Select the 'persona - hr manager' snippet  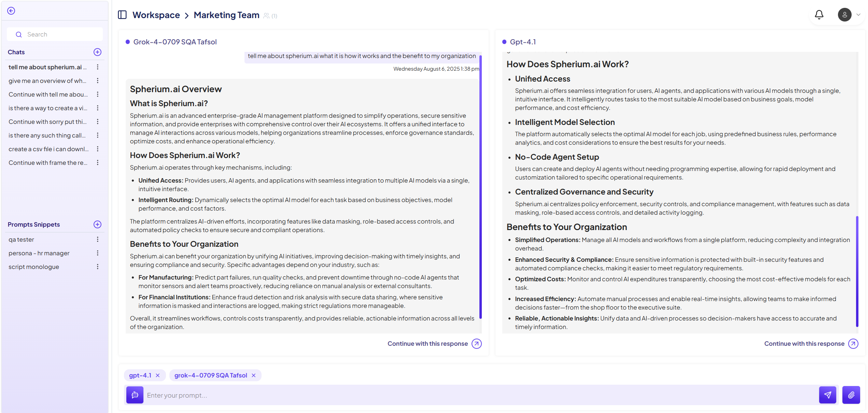click(x=39, y=253)
